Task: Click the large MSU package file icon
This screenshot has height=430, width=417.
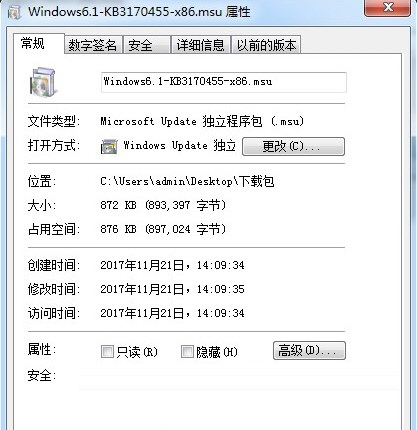Action: (43, 82)
